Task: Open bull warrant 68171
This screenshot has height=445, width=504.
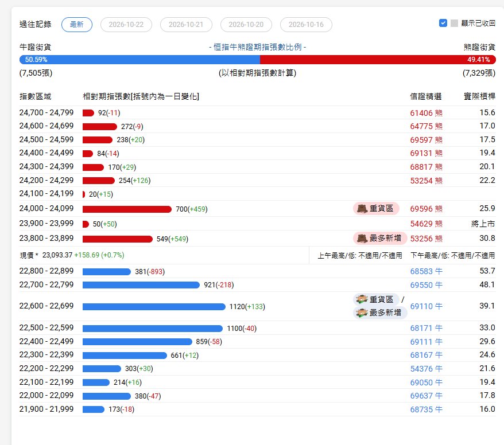Action: pos(426,328)
